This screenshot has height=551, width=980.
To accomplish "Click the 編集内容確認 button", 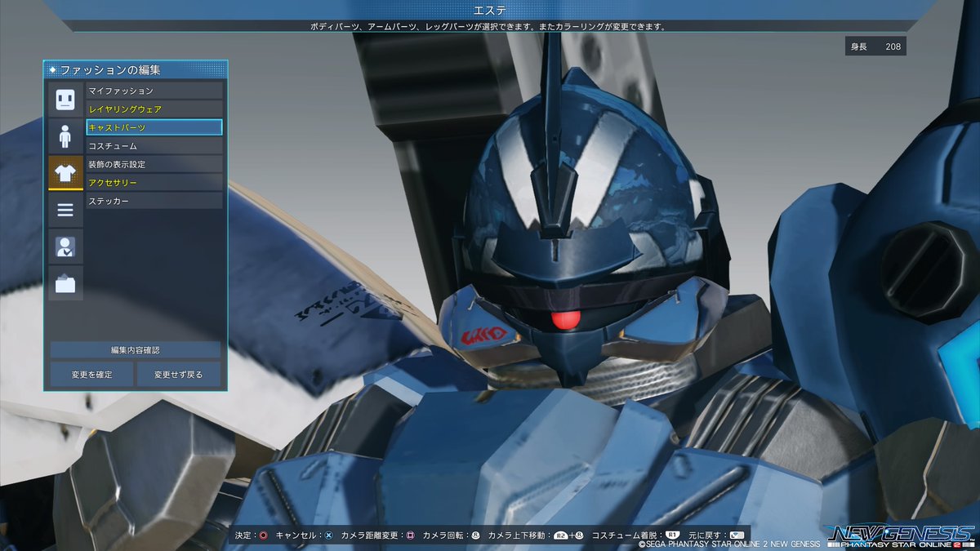I will click(x=136, y=349).
